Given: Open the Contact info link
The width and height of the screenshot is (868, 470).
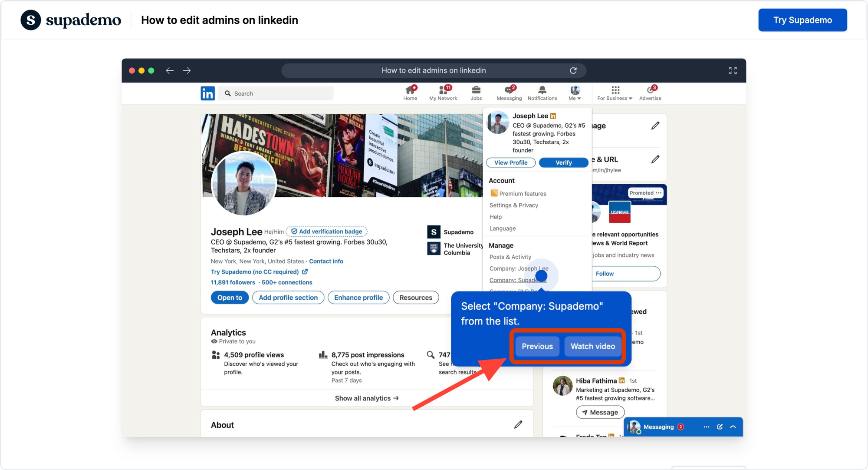Looking at the screenshot, I should point(326,261).
